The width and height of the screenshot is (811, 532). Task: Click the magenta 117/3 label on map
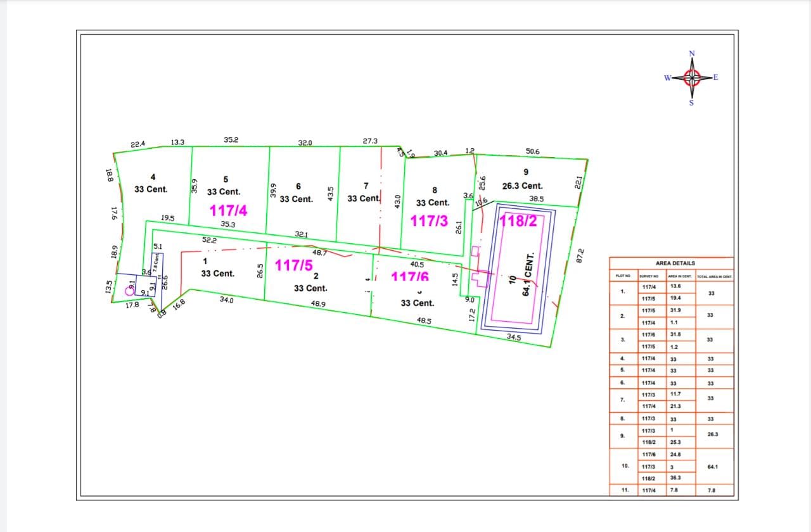coord(430,221)
